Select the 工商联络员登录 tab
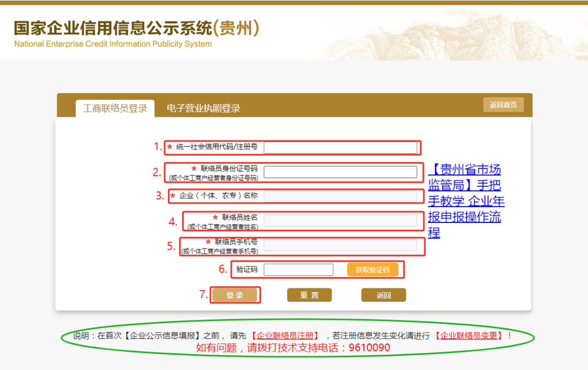Screen dimensions: 588x370 tap(115, 108)
